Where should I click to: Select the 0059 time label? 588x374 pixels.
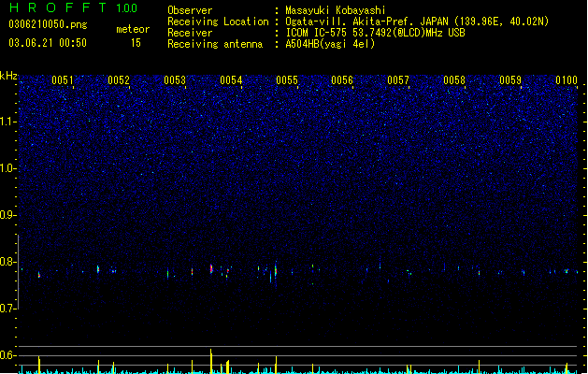click(x=510, y=80)
